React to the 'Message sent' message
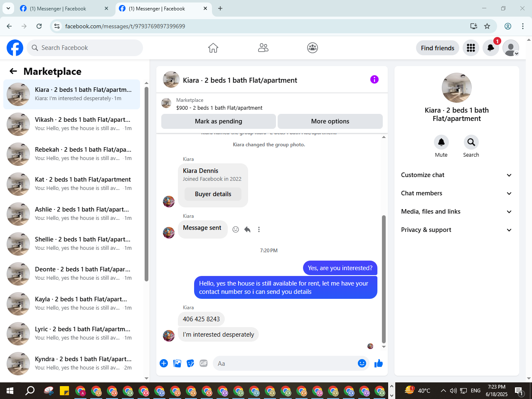 click(236, 229)
